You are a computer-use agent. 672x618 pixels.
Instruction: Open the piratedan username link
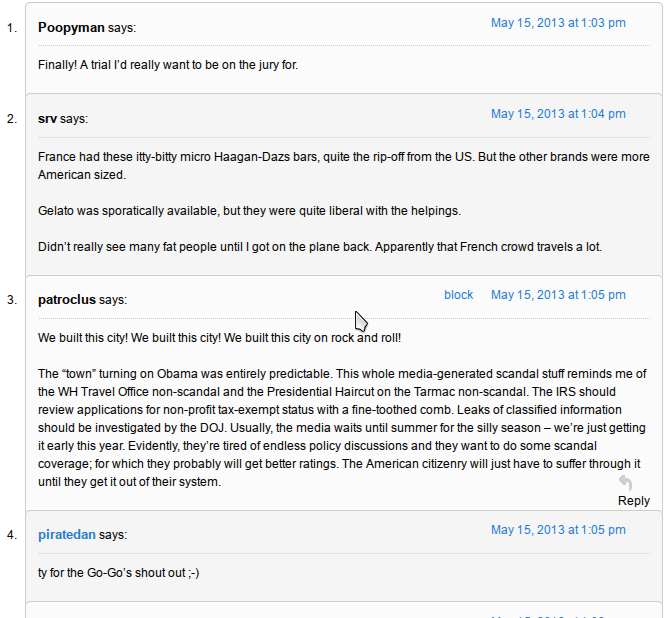(x=67, y=535)
